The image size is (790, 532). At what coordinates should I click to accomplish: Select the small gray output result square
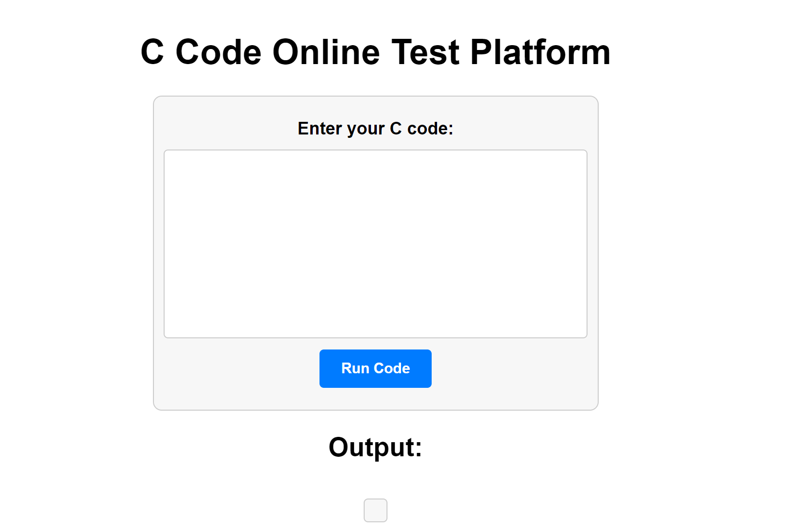[375, 510]
